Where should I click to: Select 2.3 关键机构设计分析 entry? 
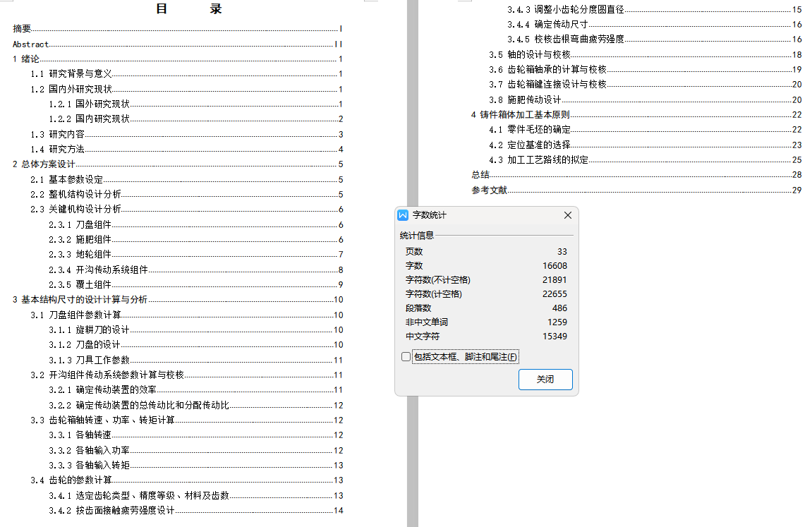186,209
